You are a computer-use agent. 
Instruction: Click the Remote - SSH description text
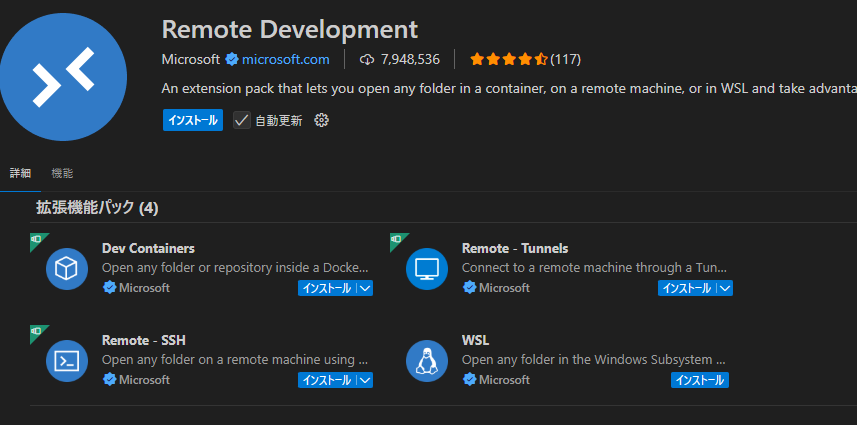235,359
